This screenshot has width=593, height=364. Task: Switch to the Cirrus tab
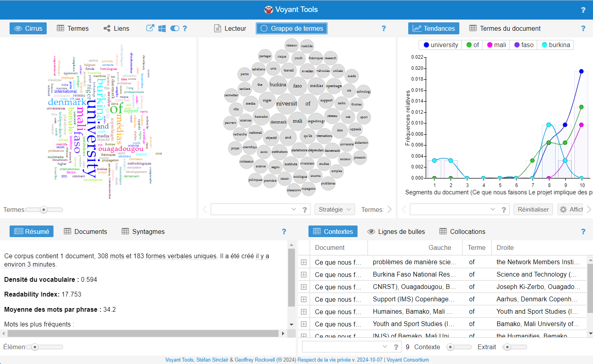tap(28, 28)
